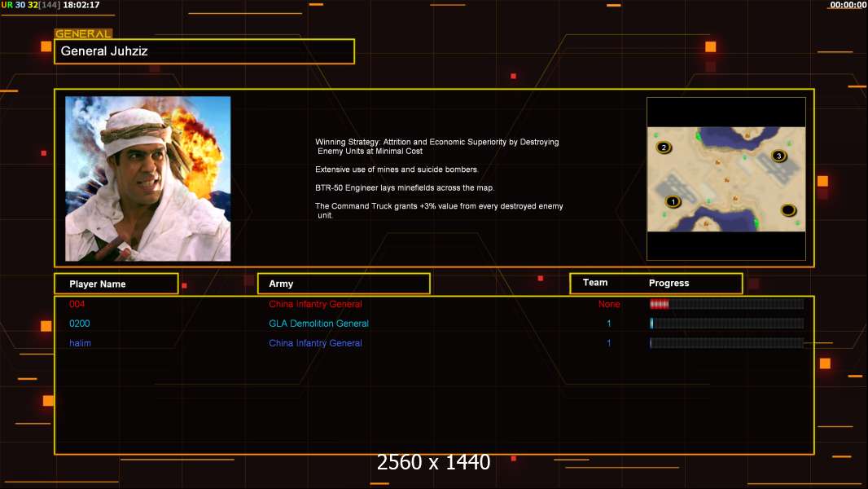Click start position 3 on the minimap
Screen dimensions: 868x489
tap(779, 156)
